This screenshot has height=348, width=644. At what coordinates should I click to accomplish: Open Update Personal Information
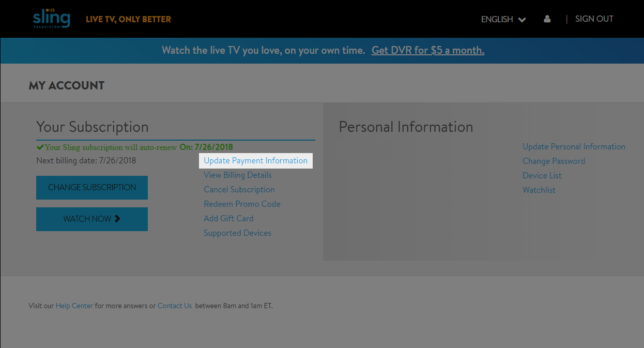click(574, 147)
